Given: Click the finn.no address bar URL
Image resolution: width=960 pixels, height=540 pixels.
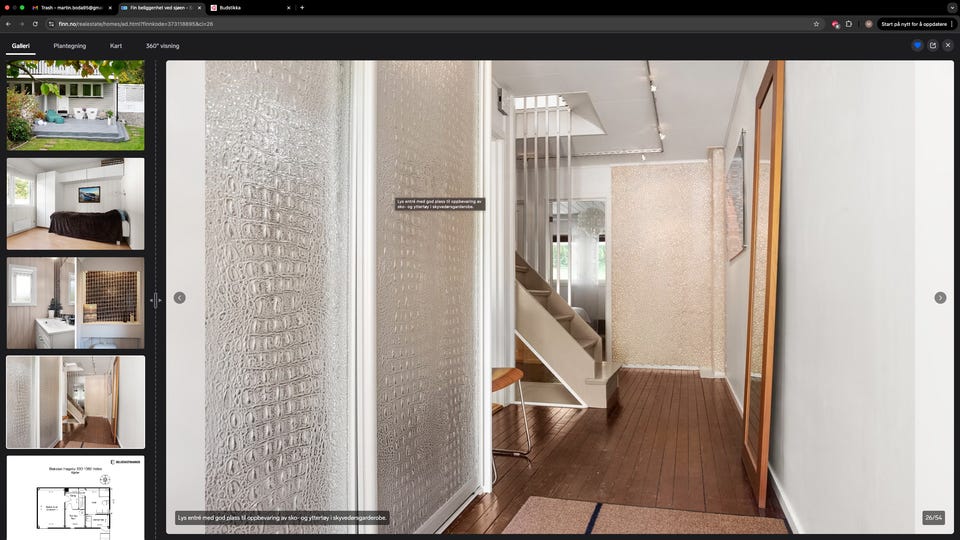Looking at the screenshot, I should click(x=136, y=24).
